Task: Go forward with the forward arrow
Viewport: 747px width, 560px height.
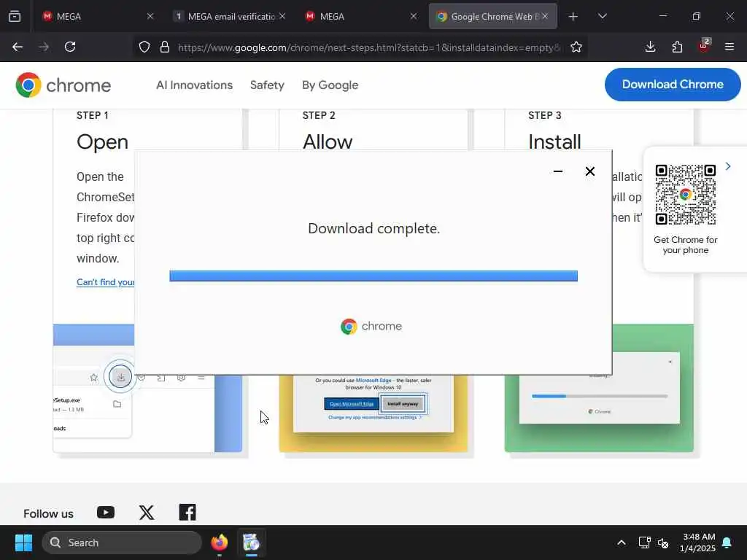Action: 44,47
